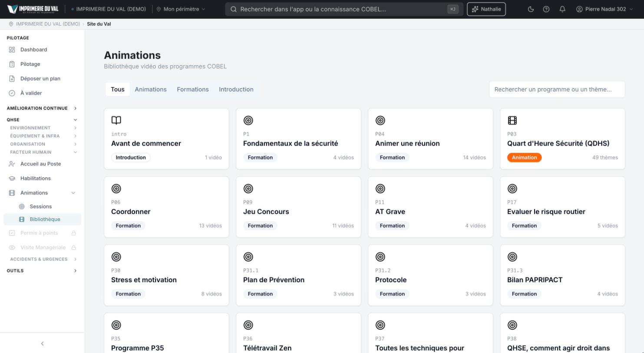Open Pierre Nadal 302 user menu
The width and height of the screenshot is (644, 353).
[604, 9]
